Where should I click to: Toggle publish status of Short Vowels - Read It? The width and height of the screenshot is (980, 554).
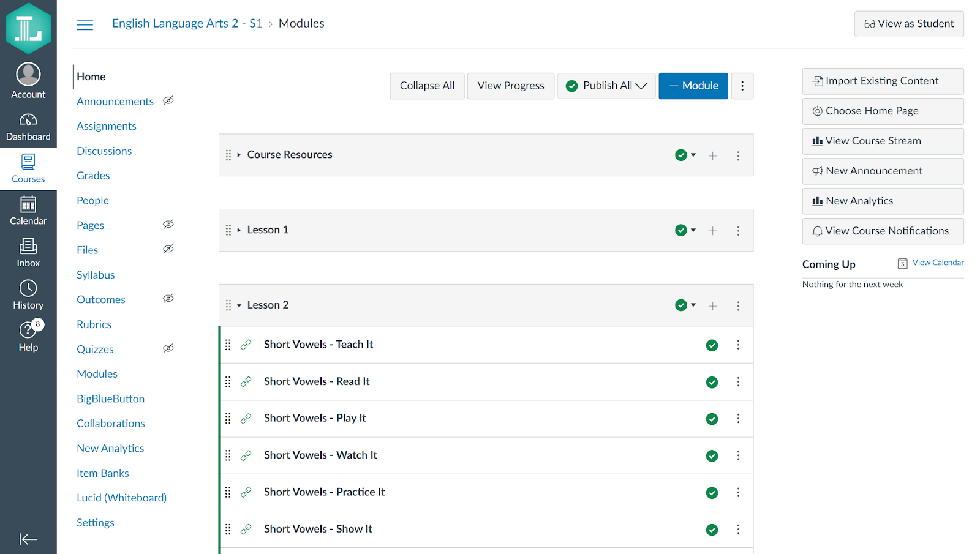[x=712, y=382]
